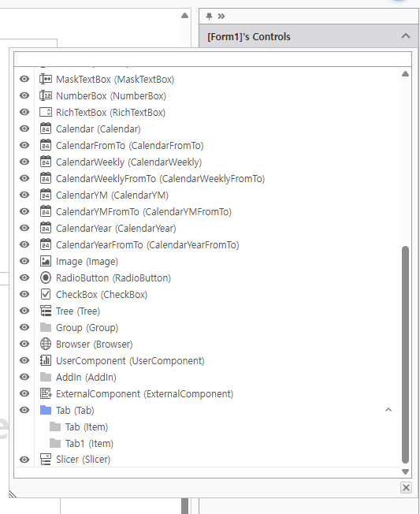Select Tree (Tree) row text
420x514 pixels.
click(78, 311)
